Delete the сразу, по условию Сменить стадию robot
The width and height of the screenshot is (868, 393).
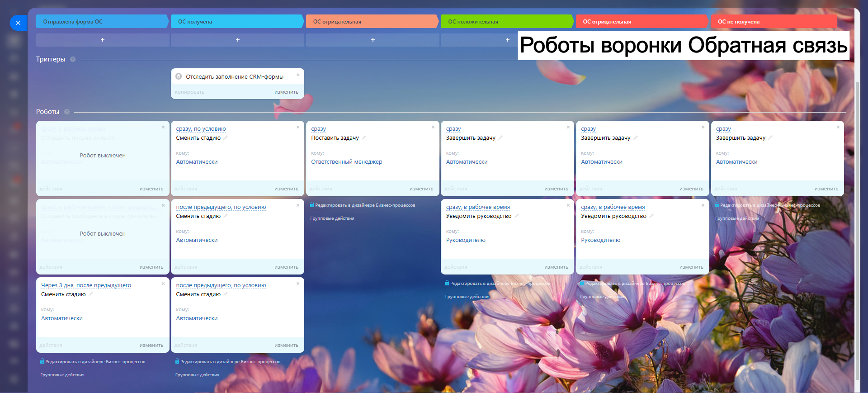click(x=298, y=127)
